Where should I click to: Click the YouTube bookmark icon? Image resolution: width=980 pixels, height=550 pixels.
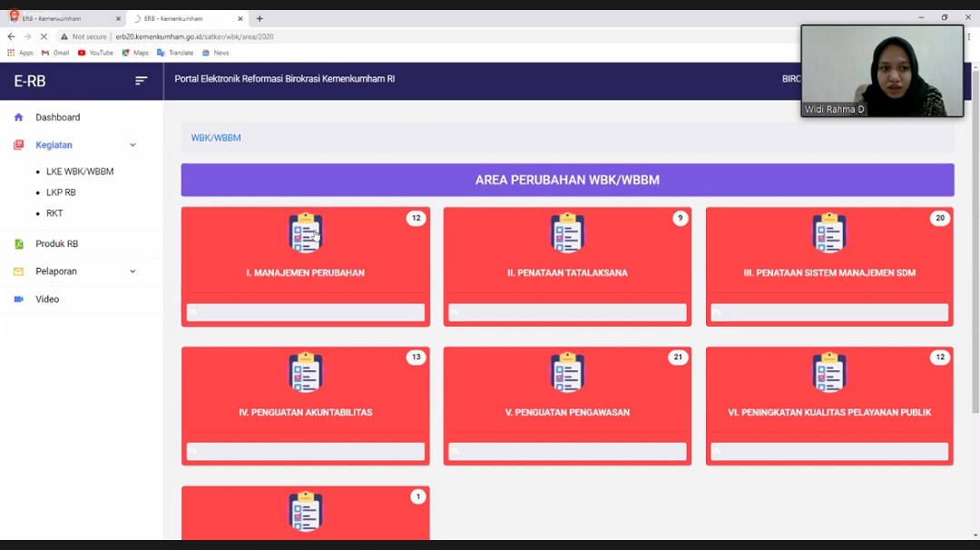coord(82,53)
